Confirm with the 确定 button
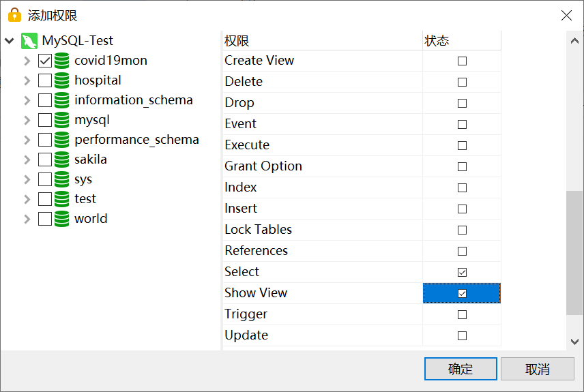Viewport: 584px width, 392px height. (x=461, y=369)
